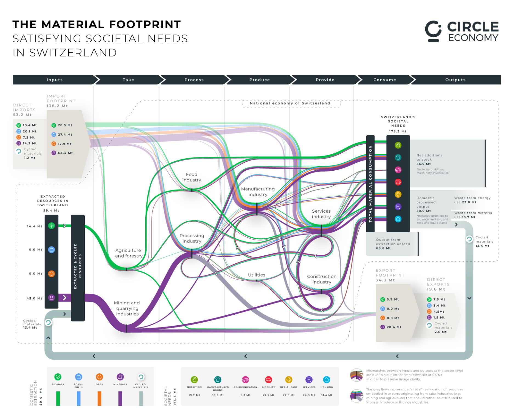The height and width of the screenshot is (420, 510).
Task: Select the Consume stage header
Action: pyautogui.click(x=385, y=80)
